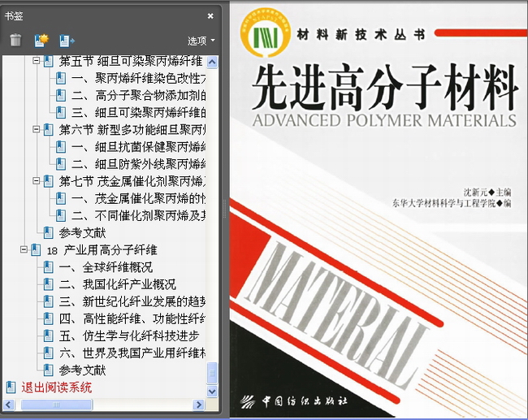Open bookmark 二、高分子聚合物添加剂
The width and height of the screenshot is (528, 420).
[138, 96]
